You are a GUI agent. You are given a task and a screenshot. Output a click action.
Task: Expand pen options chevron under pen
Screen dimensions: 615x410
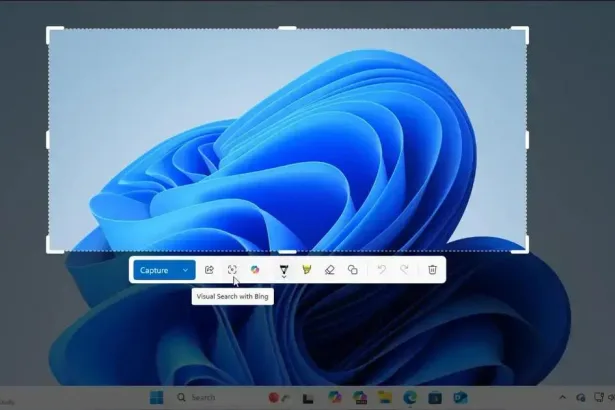(283, 278)
